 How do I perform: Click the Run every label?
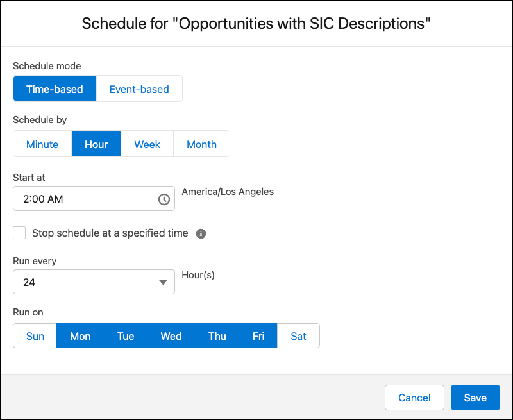point(35,261)
